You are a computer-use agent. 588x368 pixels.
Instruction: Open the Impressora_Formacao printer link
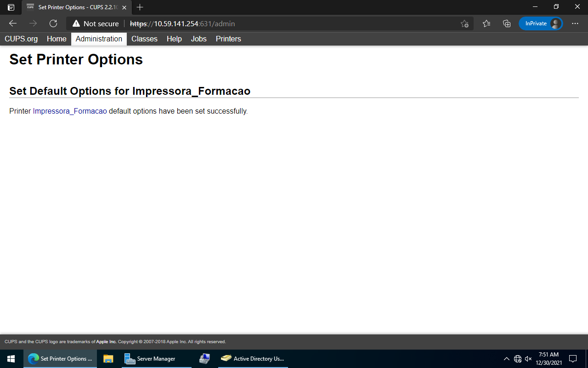coord(70,111)
